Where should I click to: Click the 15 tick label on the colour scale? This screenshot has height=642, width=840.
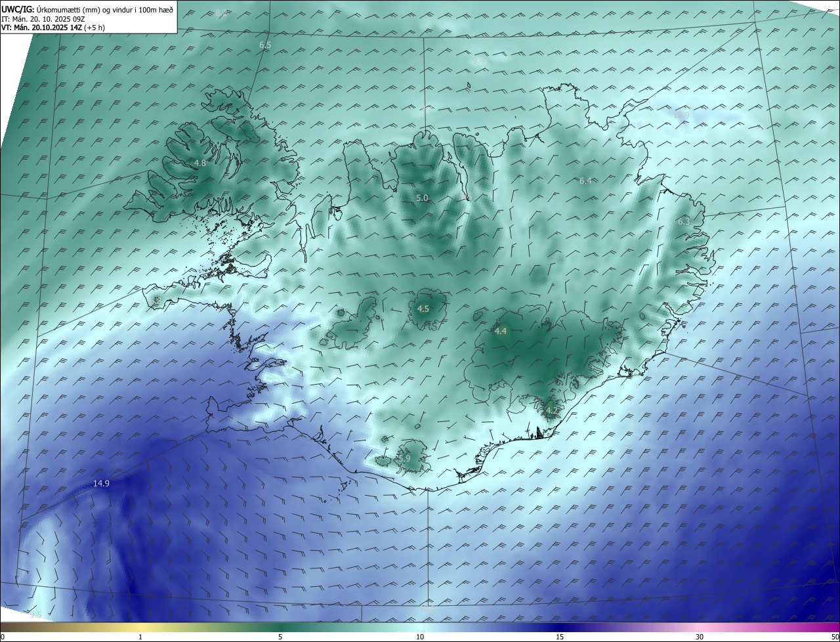tap(560, 637)
